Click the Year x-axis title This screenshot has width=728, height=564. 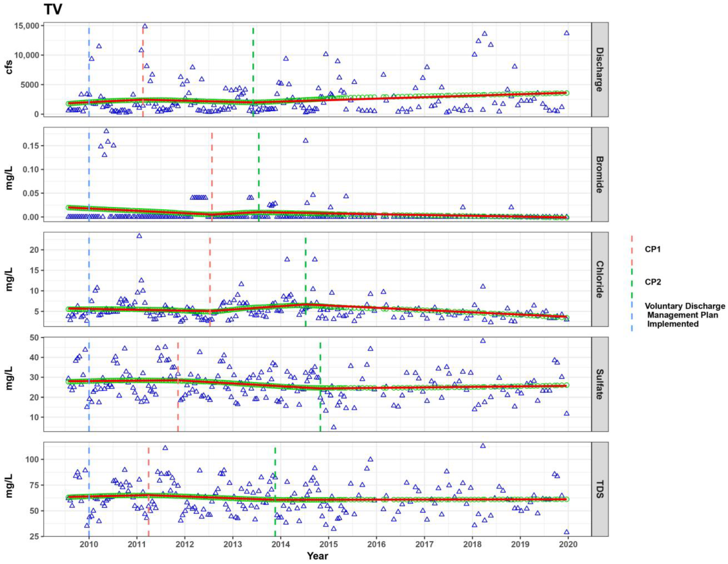point(317,556)
